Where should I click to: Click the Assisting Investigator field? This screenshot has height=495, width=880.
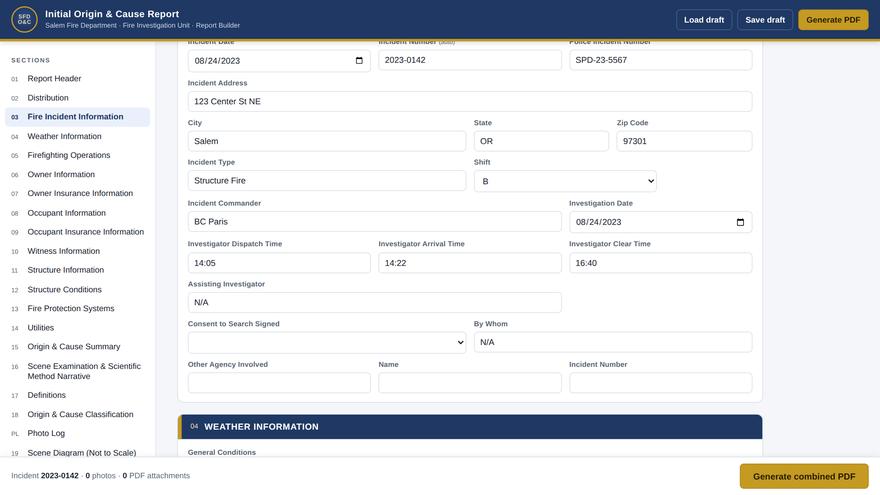tap(374, 302)
